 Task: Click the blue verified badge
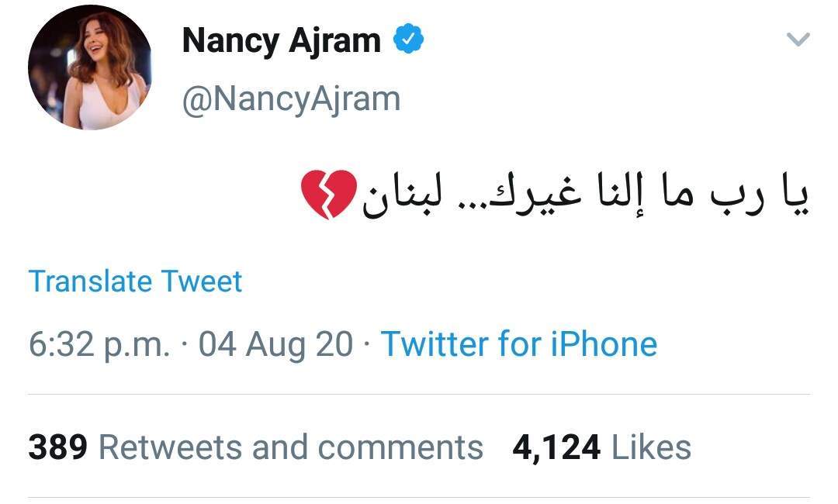point(408,40)
